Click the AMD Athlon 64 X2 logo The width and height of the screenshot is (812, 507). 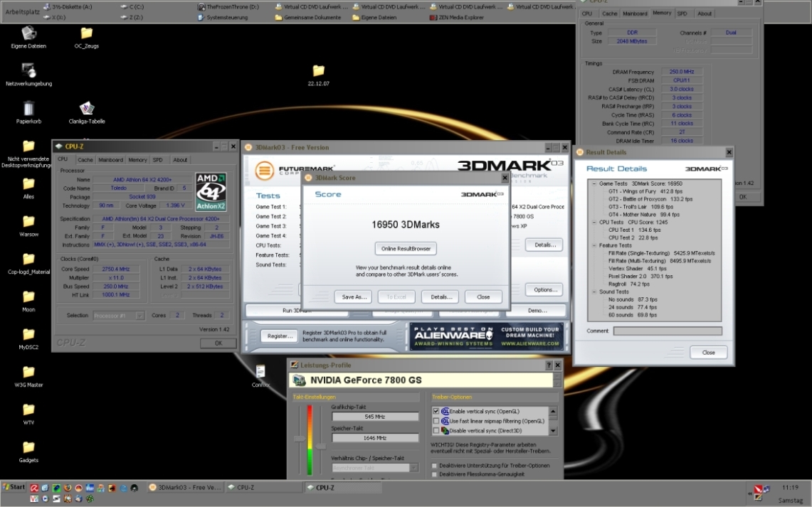pos(211,191)
